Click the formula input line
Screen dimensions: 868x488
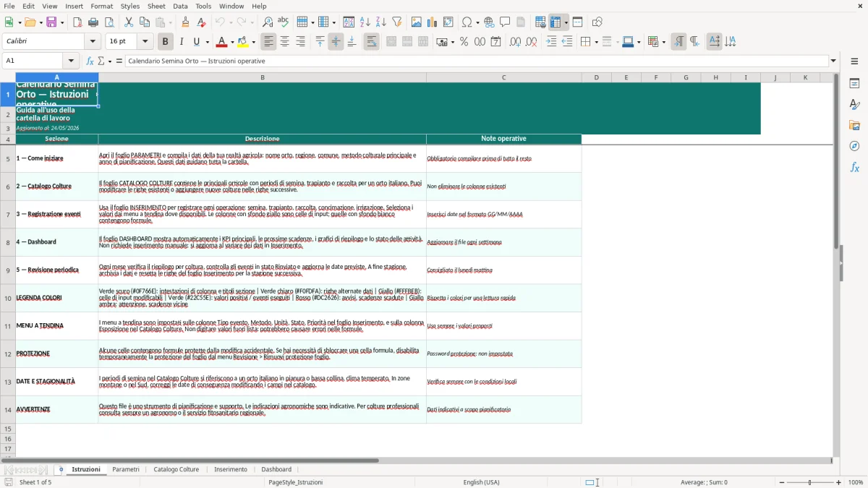(x=477, y=61)
